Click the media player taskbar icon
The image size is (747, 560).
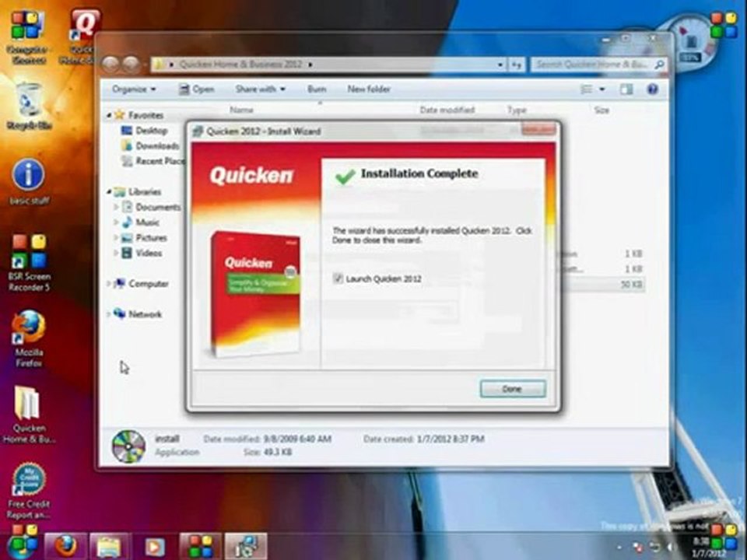154,547
